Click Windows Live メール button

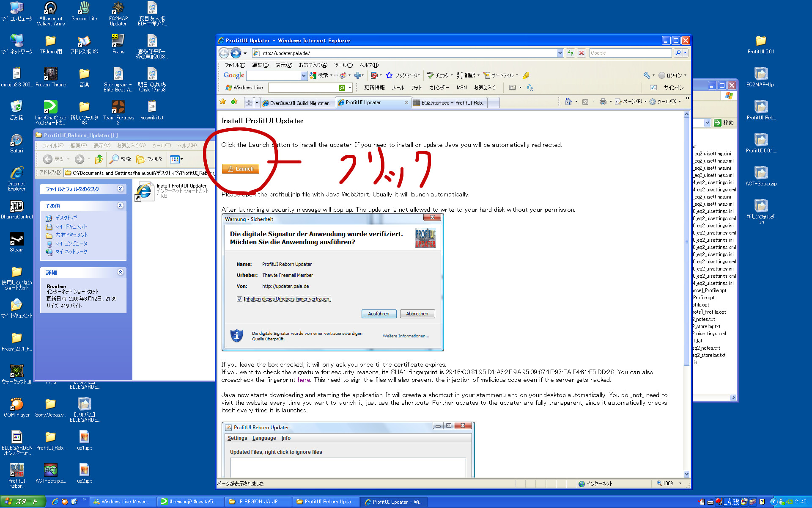[398, 88]
